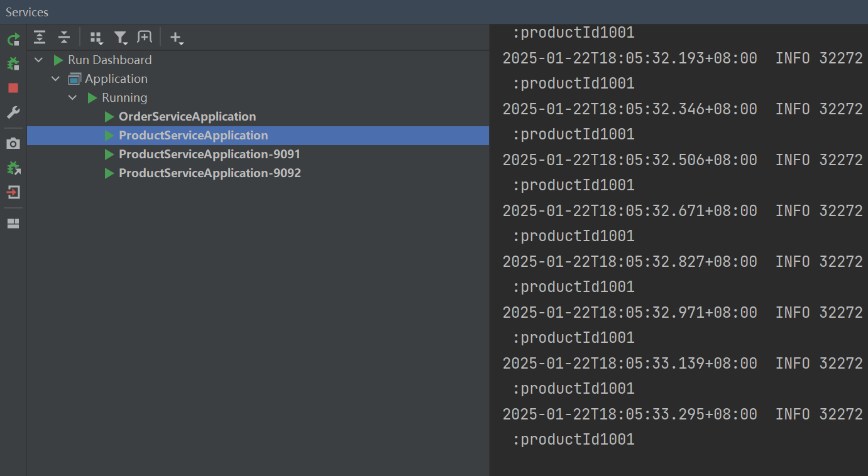
Task: Click the green run icon beside OrderServiceApplication
Action: coord(109,117)
